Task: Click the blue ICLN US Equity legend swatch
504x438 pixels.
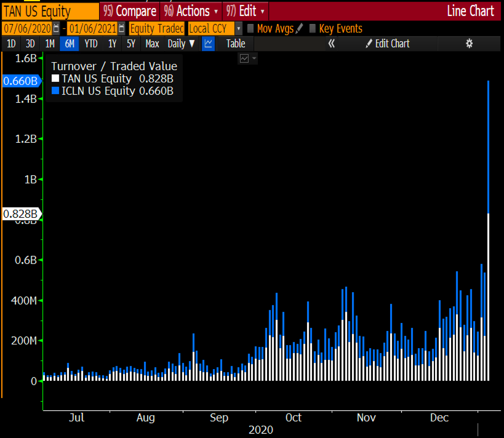Action: click(x=55, y=91)
